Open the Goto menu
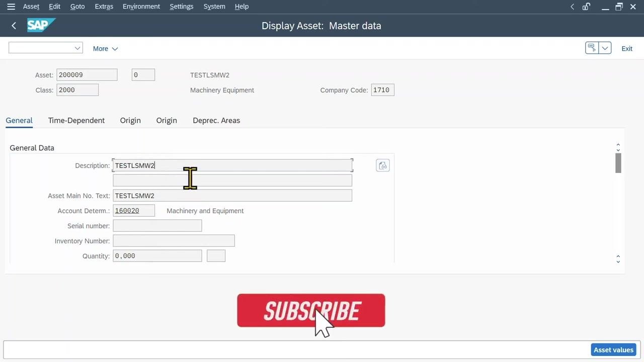The width and height of the screenshot is (644, 362). point(77,7)
